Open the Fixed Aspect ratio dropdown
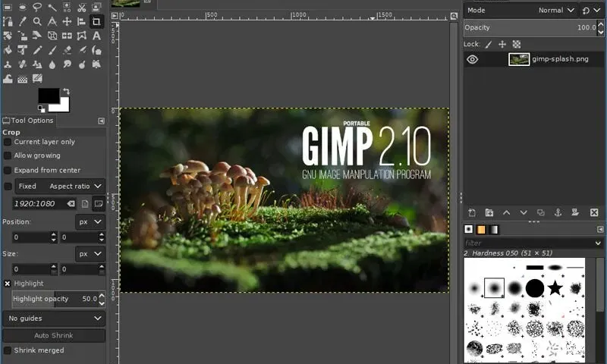 pyautogui.click(x=60, y=186)
